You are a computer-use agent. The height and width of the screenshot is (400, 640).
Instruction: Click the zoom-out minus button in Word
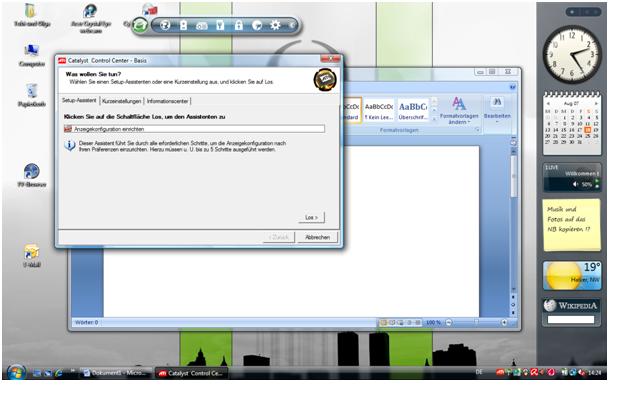click(449, 322)
